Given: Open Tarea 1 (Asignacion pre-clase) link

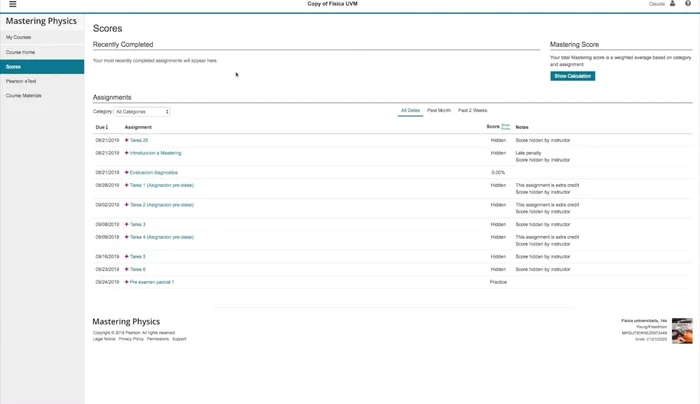Looking at the screenshot, I should click(x=162, y=185).
